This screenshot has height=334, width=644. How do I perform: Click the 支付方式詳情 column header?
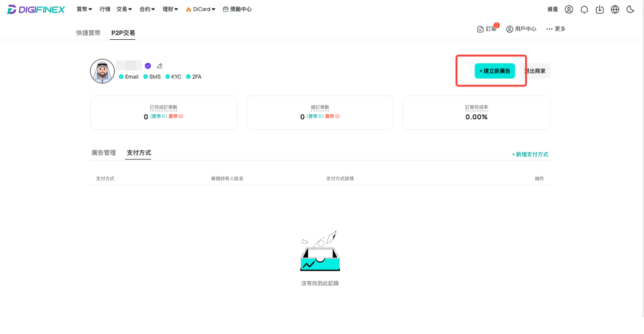tap(340, 179)
